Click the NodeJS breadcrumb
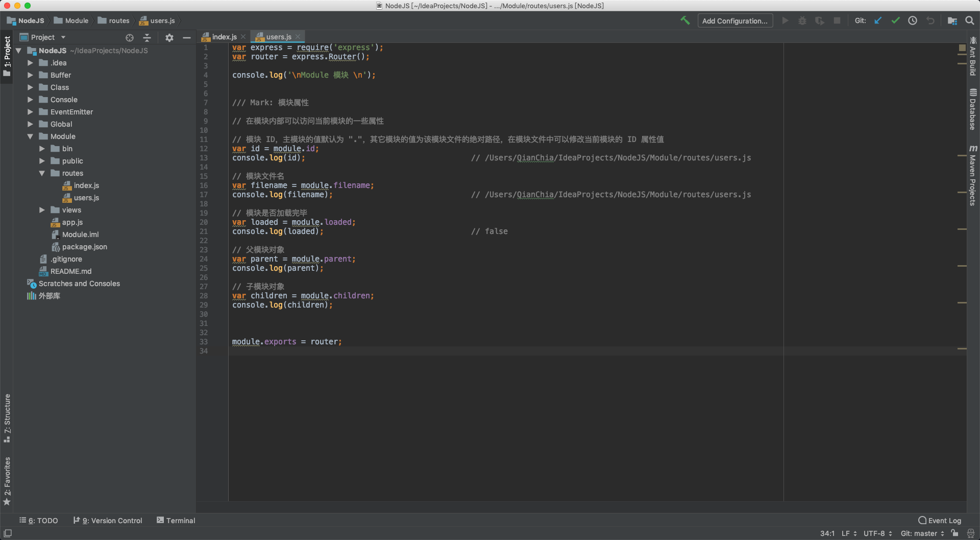The width and height of the screenshot is (980, 540). tap(26, 20)
